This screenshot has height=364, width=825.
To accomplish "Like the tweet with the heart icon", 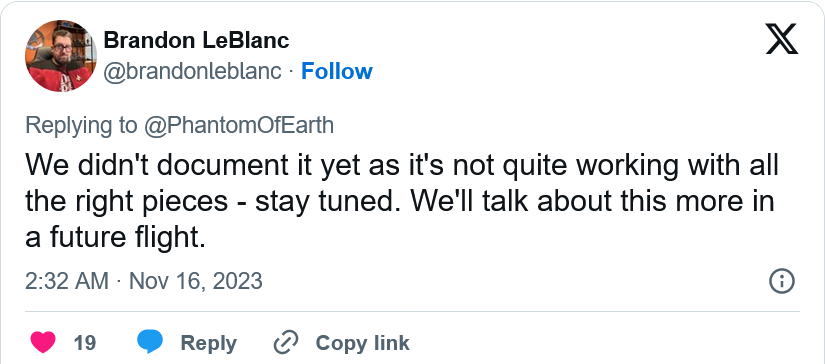I will (x=43, y=342).
